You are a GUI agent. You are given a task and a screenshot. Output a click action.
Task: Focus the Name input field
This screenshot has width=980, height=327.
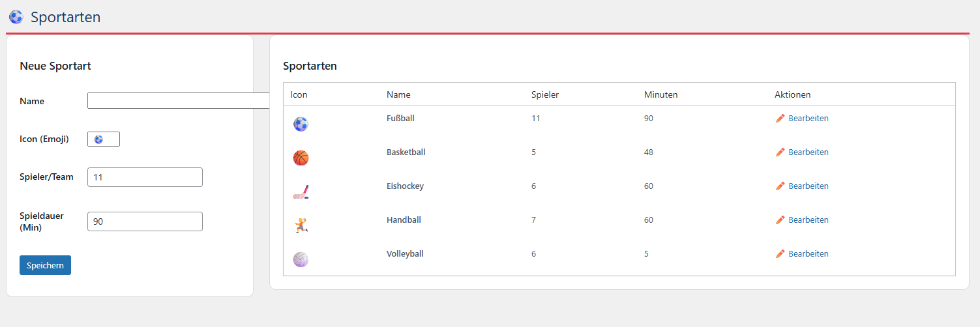coord(178,101)
